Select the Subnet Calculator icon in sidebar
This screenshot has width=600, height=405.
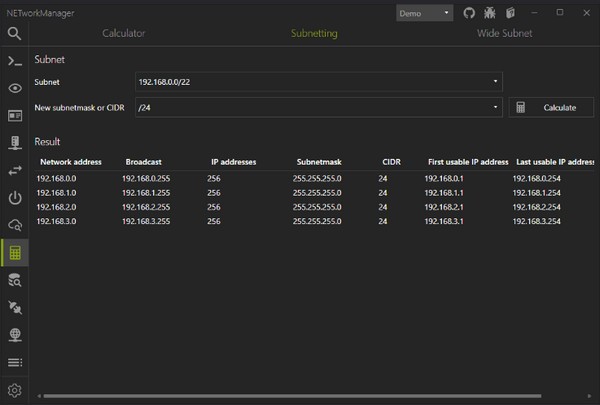click(15, 252)
